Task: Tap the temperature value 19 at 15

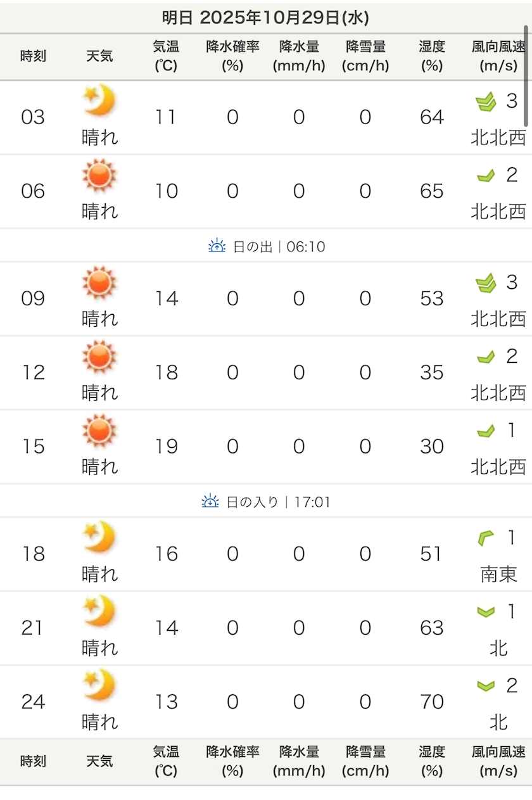Action: coord(166,447)
